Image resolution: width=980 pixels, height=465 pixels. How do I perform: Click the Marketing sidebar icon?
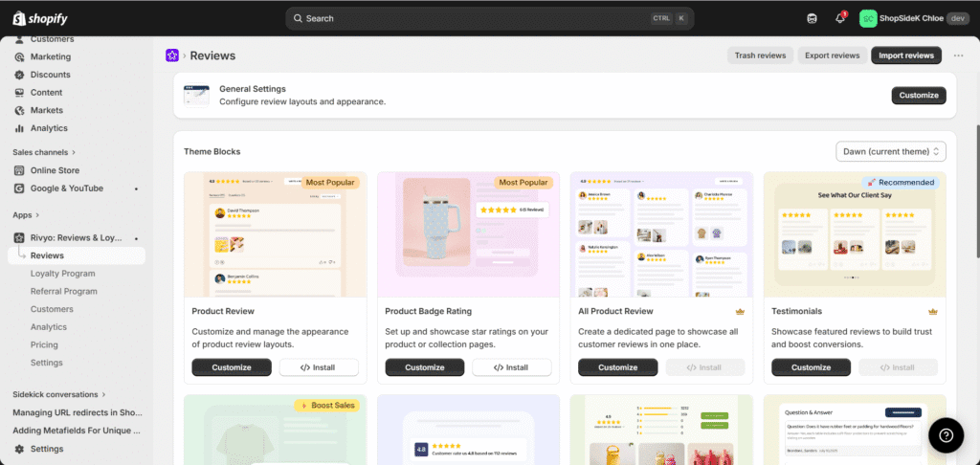coord(19,56)
